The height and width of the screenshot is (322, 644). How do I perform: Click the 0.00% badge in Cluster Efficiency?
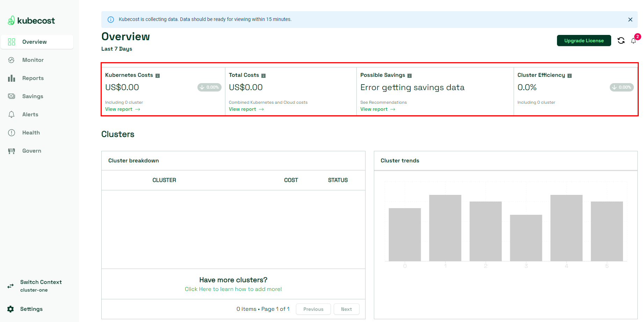coord(622,87)
